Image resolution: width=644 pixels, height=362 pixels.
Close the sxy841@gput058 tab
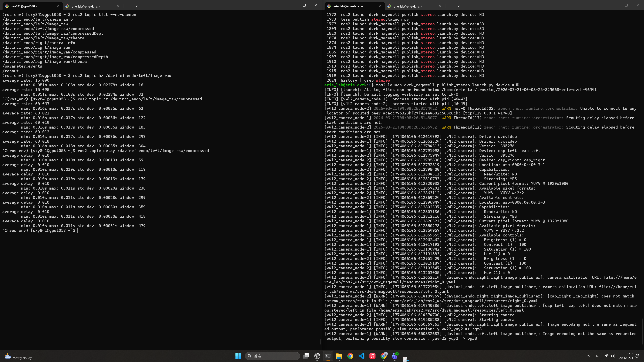58,6
